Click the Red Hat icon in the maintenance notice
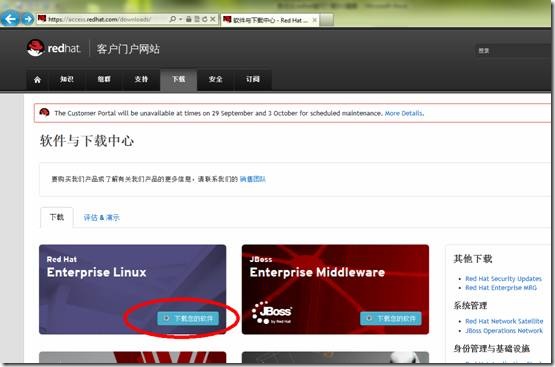This screenshot has height=367, width=555. 44,113
